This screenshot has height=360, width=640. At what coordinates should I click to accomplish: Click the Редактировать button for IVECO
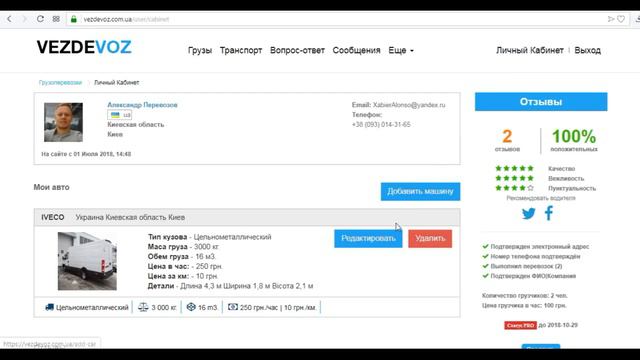(368, 238)
